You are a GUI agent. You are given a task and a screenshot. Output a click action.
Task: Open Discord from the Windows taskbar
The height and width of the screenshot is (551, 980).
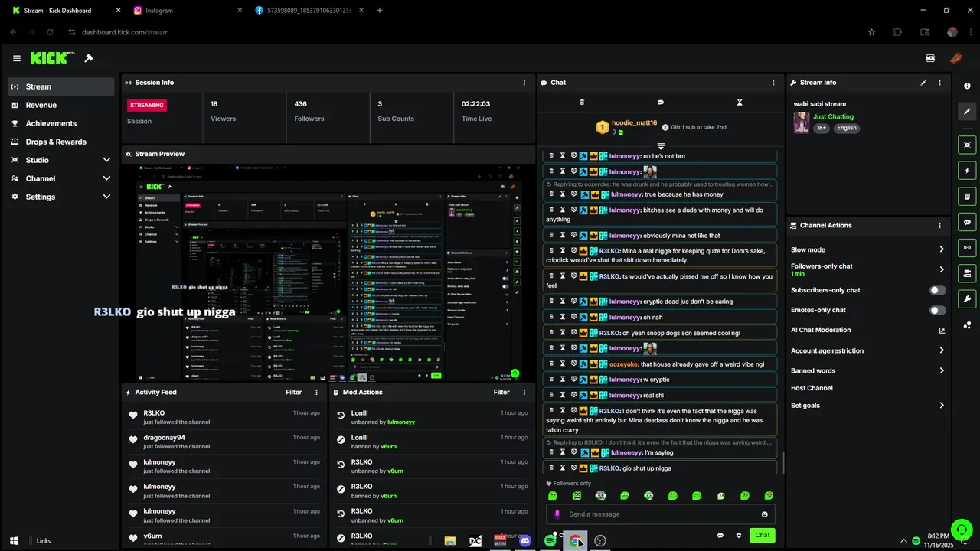pyautogui.click(x=525, y=541)
